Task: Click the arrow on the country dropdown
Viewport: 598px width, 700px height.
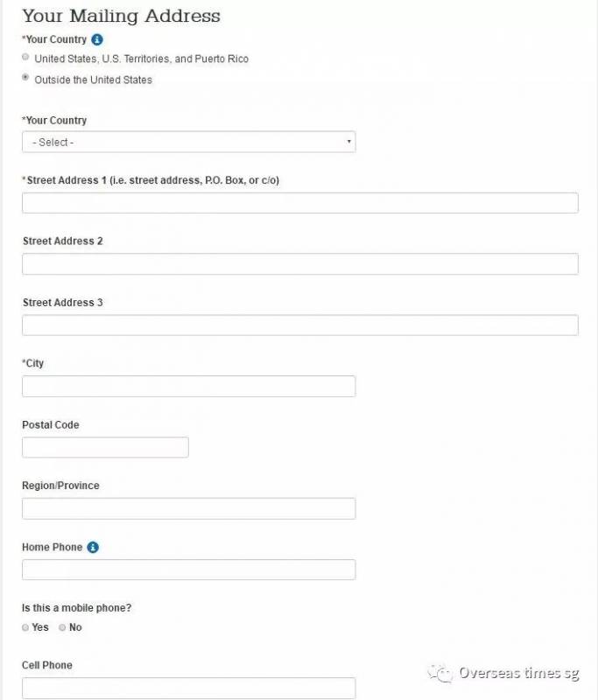Action: [x=348, y=142]
